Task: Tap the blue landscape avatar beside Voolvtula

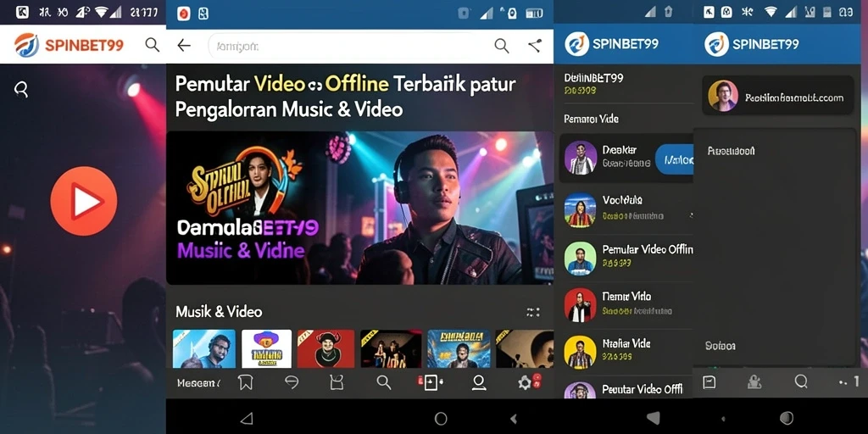Action: pyautogui.click(x=580, y=210)
